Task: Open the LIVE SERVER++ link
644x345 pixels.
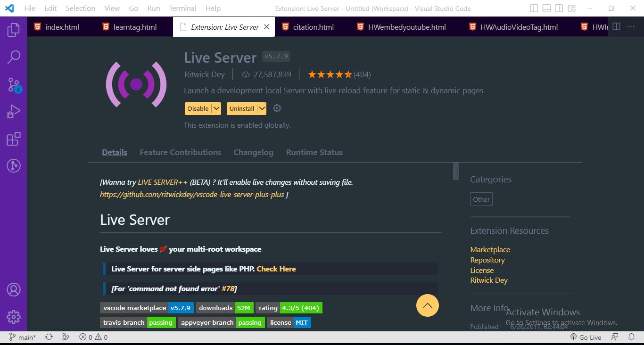Action: [x=163, y=182]
